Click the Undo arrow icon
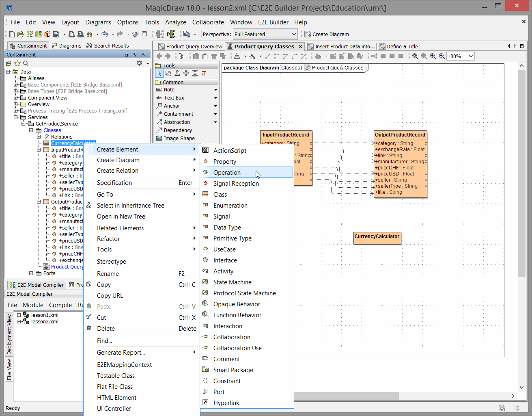 tap(105, 35)
